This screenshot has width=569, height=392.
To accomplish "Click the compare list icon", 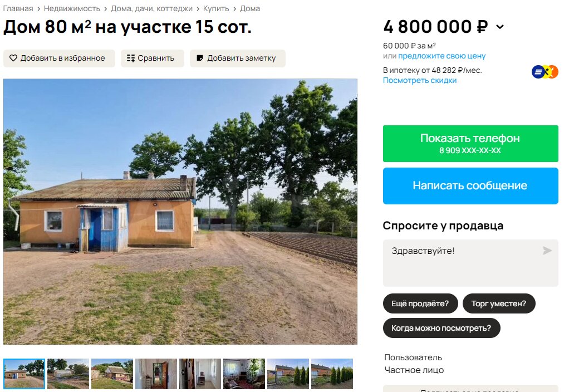I will click(131, 58).
